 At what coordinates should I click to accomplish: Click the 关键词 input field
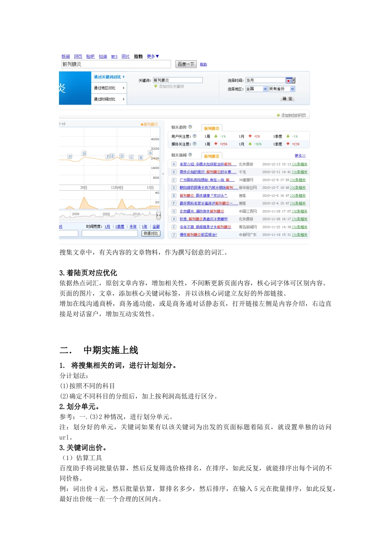coord(177,80)
